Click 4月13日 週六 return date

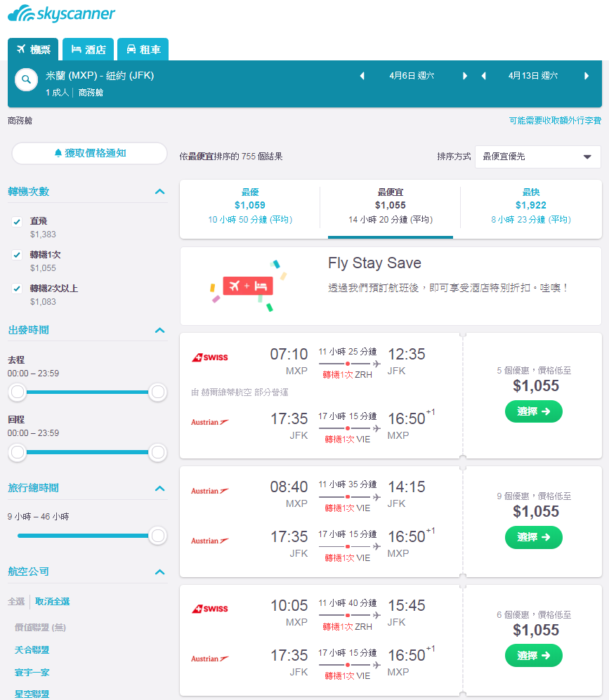point(533,76)
